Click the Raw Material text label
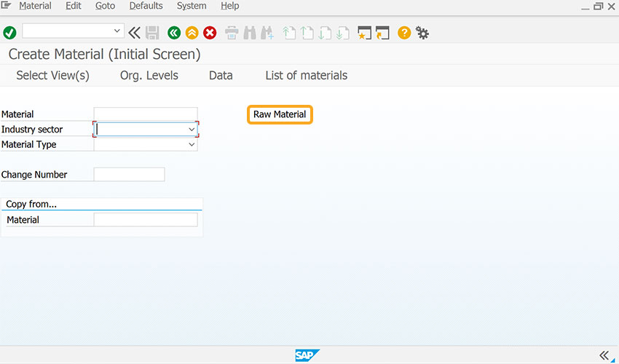 (x=280, y=114)
